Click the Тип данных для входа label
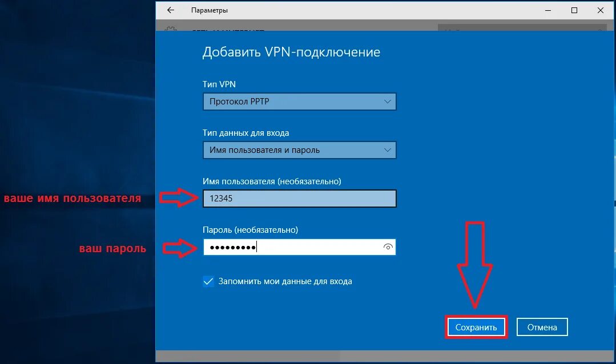 (x=246, y=133)
